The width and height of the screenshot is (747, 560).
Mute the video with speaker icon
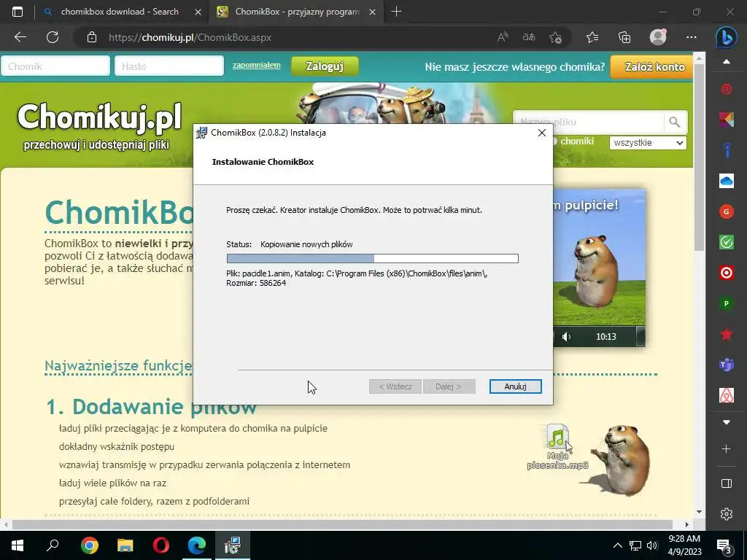pos(566,337)
